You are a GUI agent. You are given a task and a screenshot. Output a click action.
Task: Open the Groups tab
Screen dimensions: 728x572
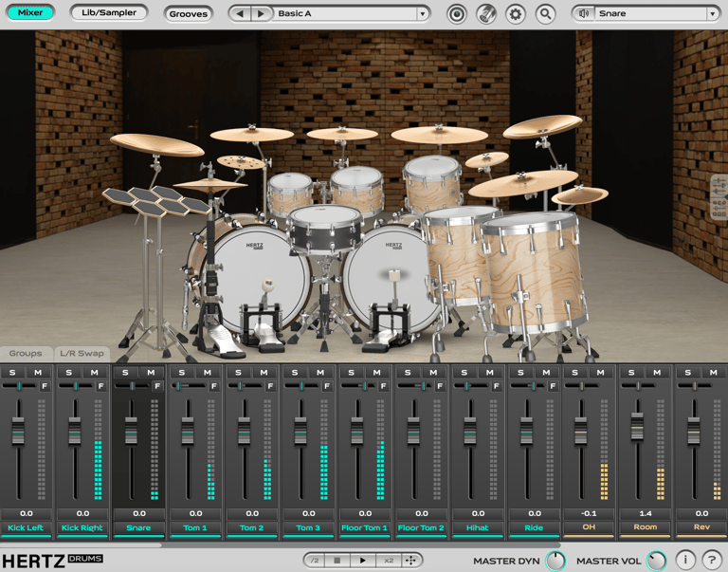point(26,354)
